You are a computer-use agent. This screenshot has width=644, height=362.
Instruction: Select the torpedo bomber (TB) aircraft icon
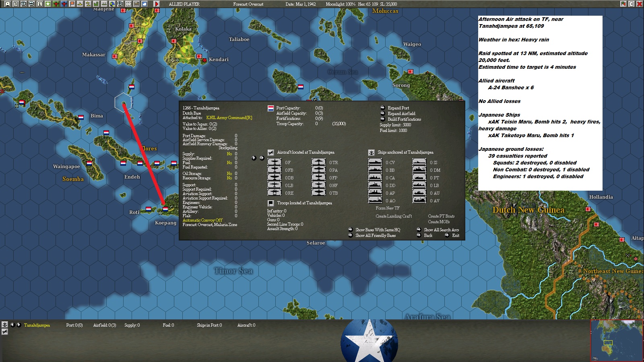pyautogui.click(x=319, y=193)
